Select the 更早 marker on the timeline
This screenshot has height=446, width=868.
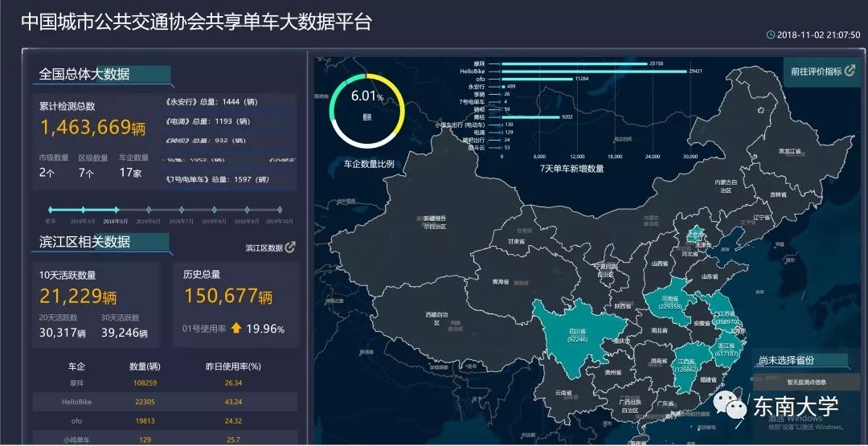51,210
